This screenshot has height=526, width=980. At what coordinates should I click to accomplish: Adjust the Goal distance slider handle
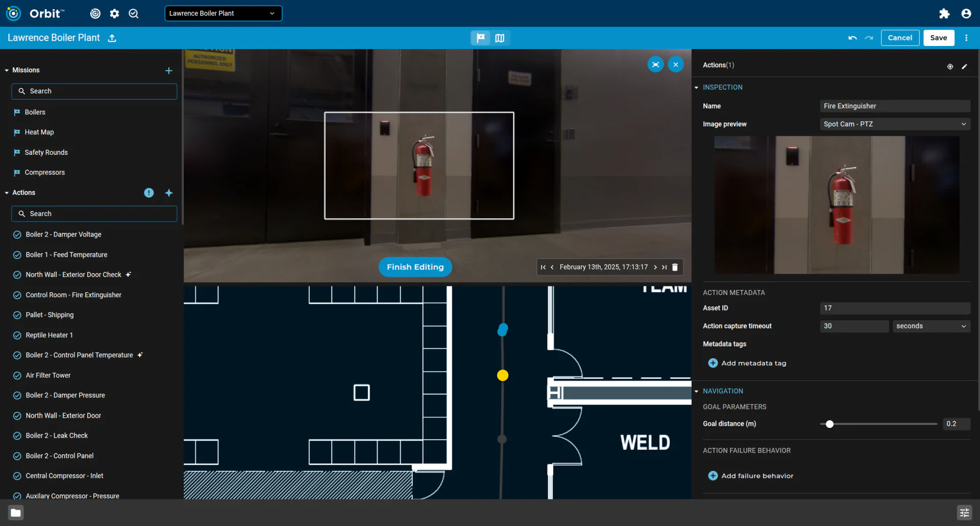[x=830, y=424]
